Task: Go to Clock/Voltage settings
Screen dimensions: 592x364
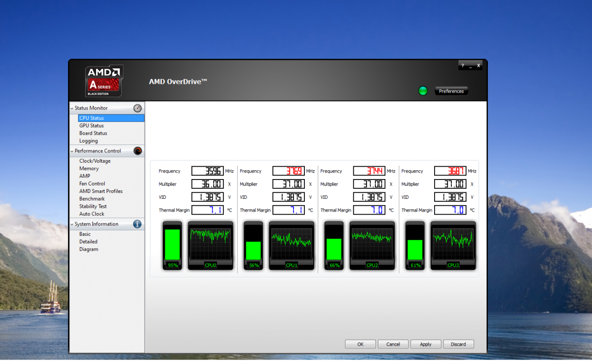Action: pos(95,161)
